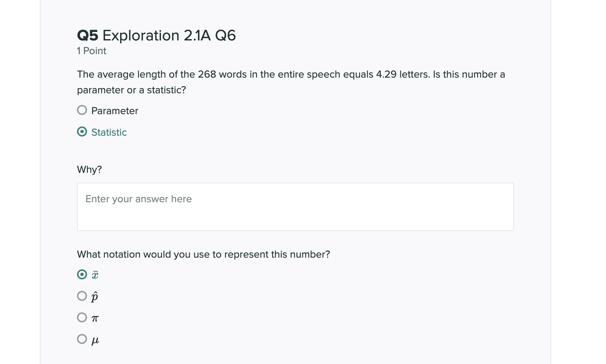Choose the p̂ notation option
Image resolution: width=606 pixels, height=364 pixels.
coord(82,296)
